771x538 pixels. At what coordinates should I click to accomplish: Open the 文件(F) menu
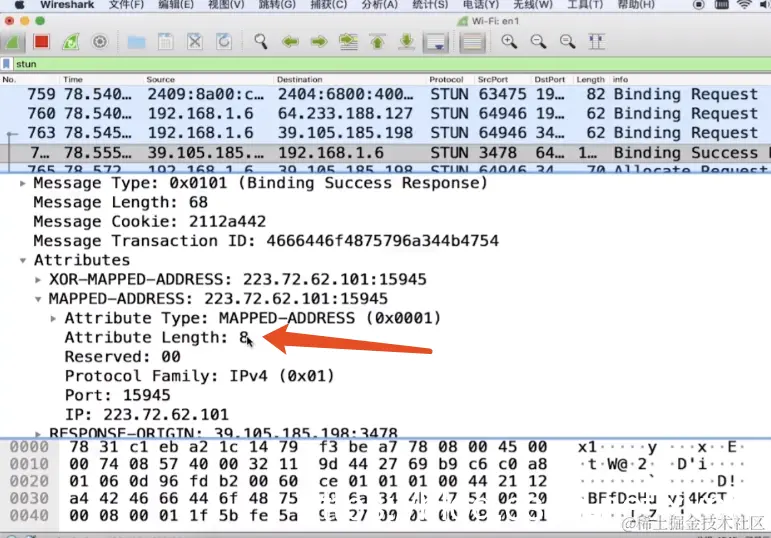tap(126, 5)
